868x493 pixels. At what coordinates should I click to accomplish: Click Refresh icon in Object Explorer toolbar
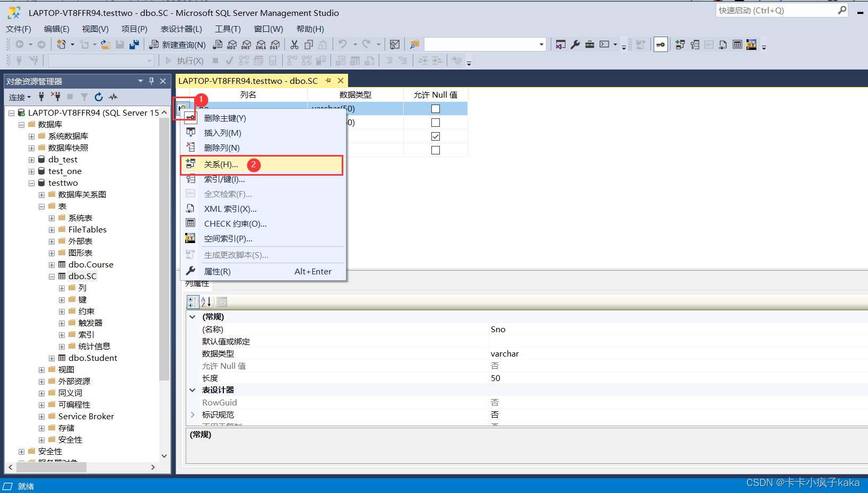click(99, 97)
